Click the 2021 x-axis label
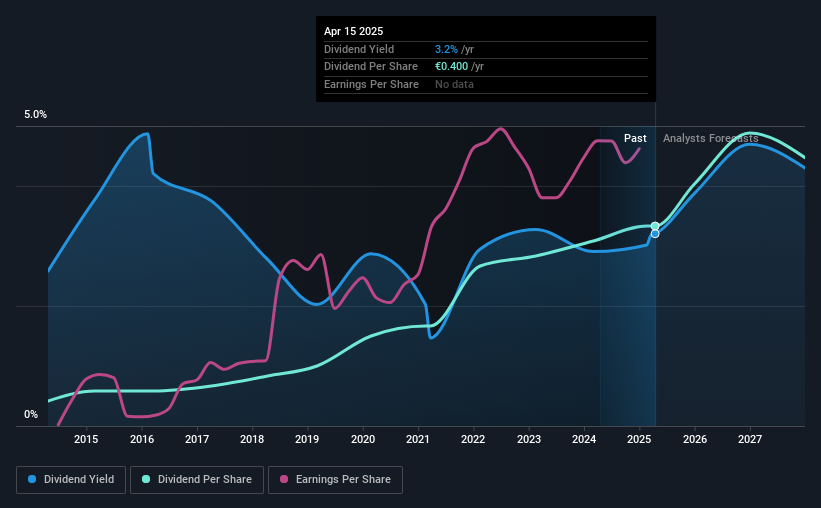This screenshot has height=508, width=821. [x=418, y=439]
